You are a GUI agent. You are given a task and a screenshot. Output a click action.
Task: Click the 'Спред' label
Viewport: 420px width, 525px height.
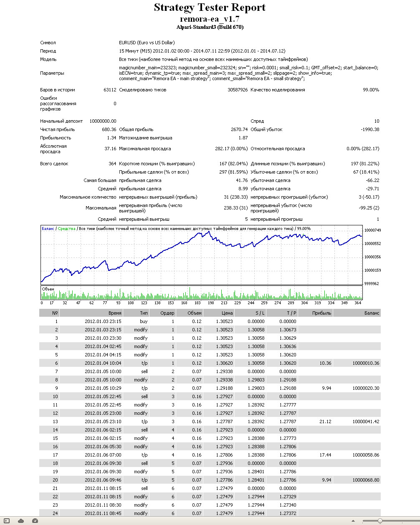pyautogui.click(x=257, y=121)
